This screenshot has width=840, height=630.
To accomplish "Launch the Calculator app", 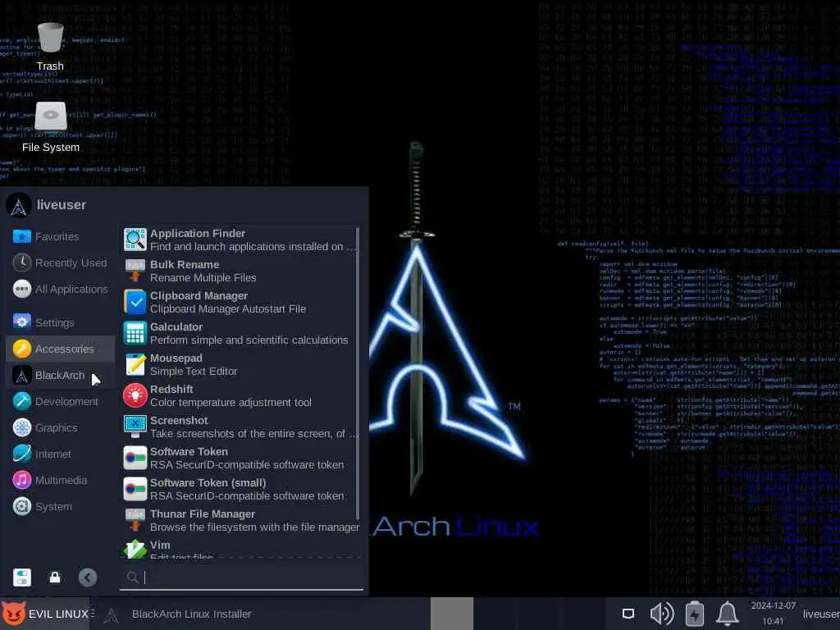I will pyautogui.click(x=239, y=333).
